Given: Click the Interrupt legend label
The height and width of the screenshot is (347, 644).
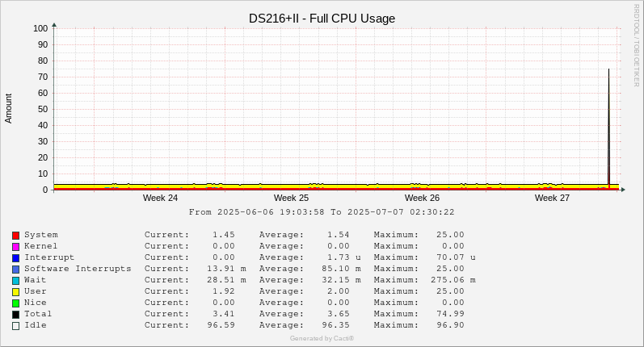Looking at the screenshot, I should [x=49, y=257].
